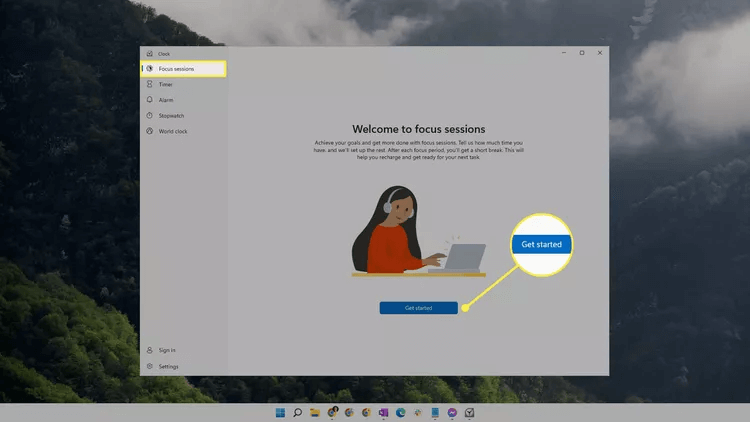Click the Focus sessions icon

coord(150,69)
